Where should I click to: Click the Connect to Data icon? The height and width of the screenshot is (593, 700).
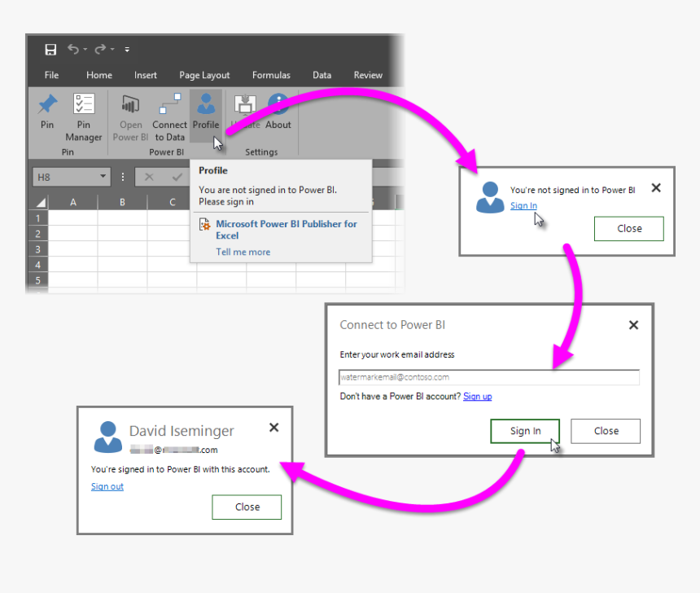(169, 103)
